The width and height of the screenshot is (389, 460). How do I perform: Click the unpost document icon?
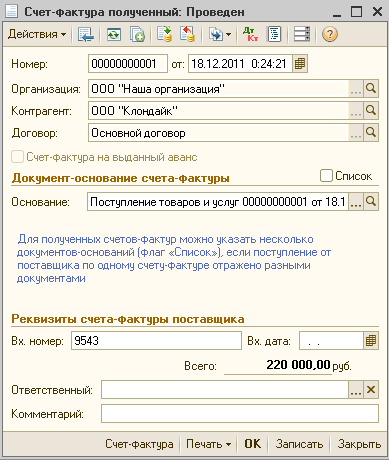click(x=187, y=34)
